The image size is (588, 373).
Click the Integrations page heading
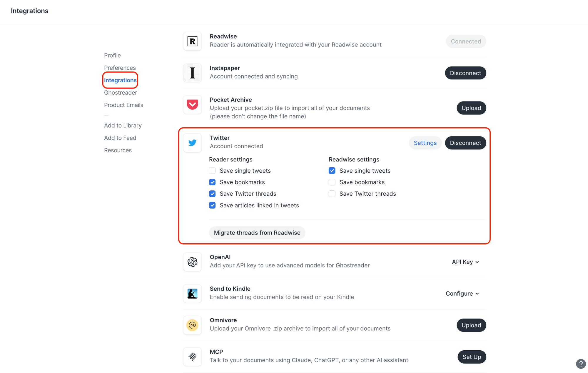[x=30, y=11]
